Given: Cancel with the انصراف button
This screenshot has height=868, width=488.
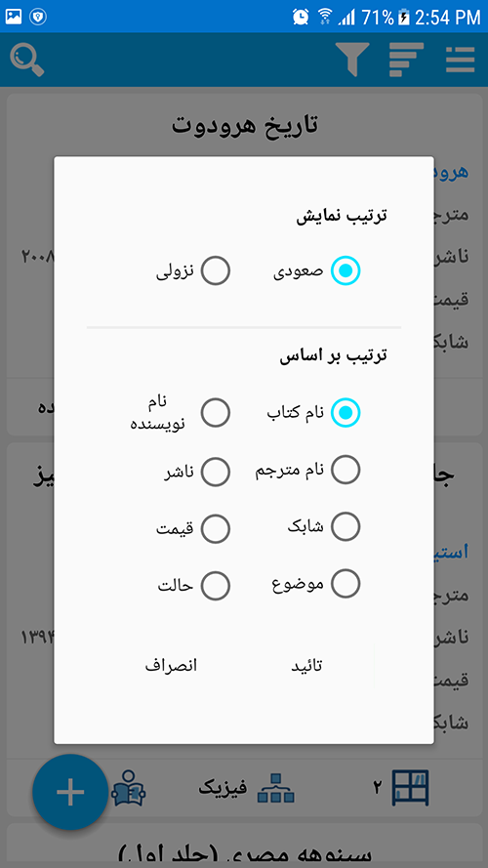Looking at the screenshot, I should tap(171, 666).
